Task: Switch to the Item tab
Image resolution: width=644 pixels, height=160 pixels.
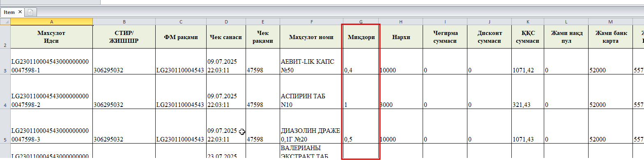Action: [x=9, y=12]
